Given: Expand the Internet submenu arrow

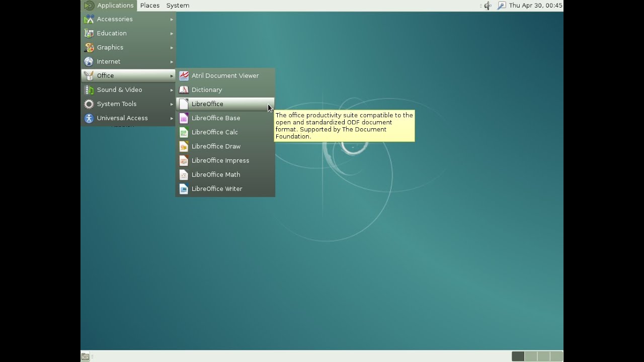Looking at the screenshot, I should (172, 61).
